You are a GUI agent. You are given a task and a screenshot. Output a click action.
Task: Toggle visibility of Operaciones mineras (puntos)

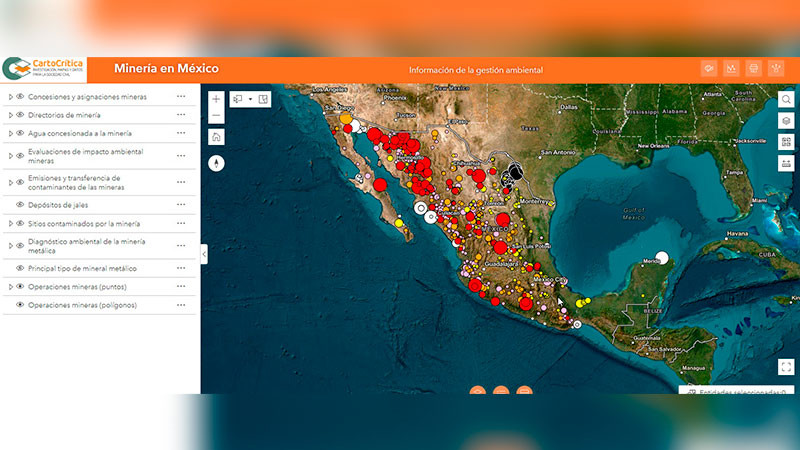click(20, 286)
